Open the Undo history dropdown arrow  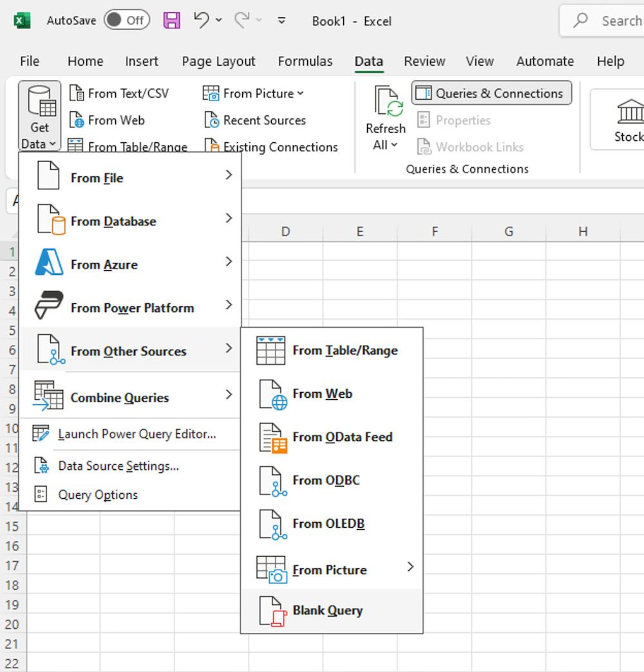(219, 21)
